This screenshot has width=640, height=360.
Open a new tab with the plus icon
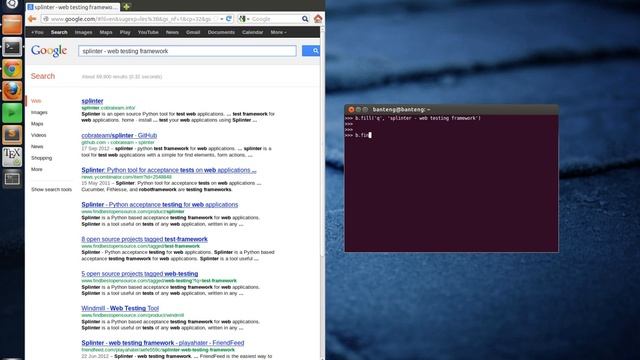point(127,7)
